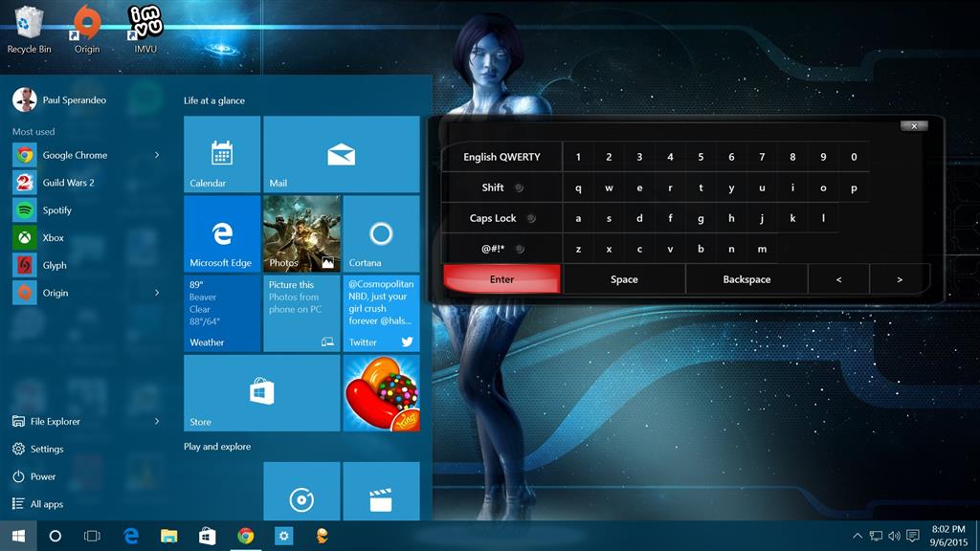Tap the q key on keyboard
Screen dimensions: 980x551
point(578,187)
